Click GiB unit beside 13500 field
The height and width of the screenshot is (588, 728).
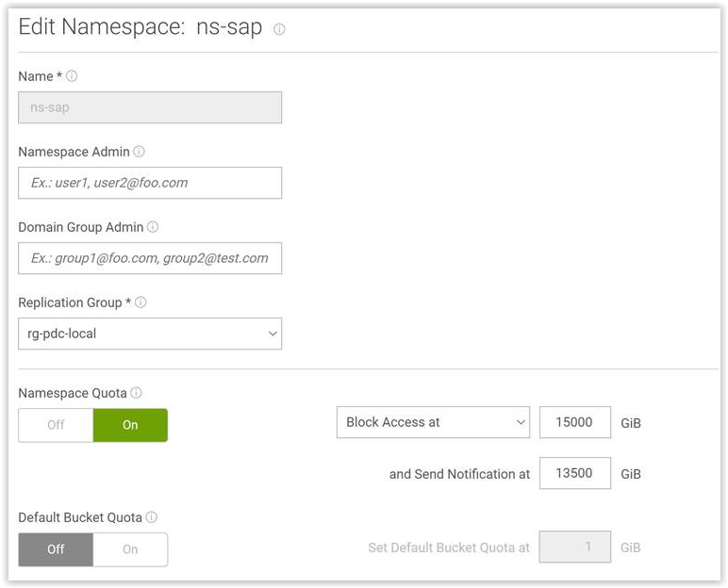pyautogui.click(x=631, y=474)
